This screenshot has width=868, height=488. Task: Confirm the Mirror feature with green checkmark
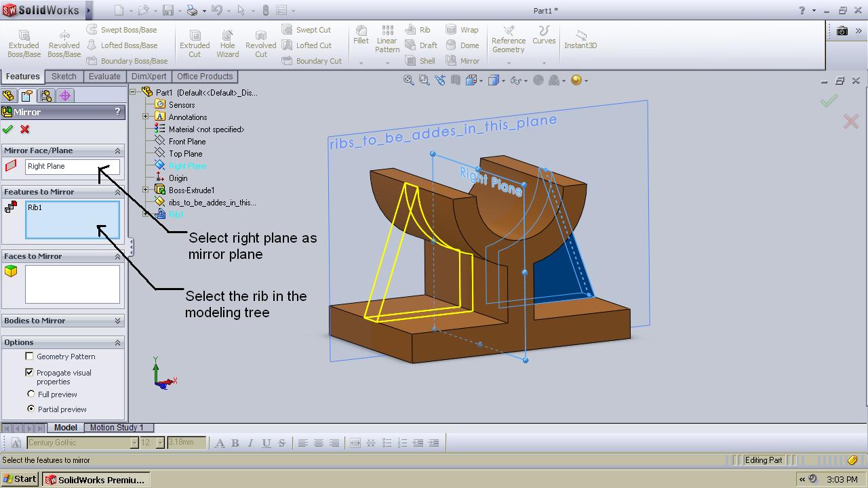coord(8,129)
